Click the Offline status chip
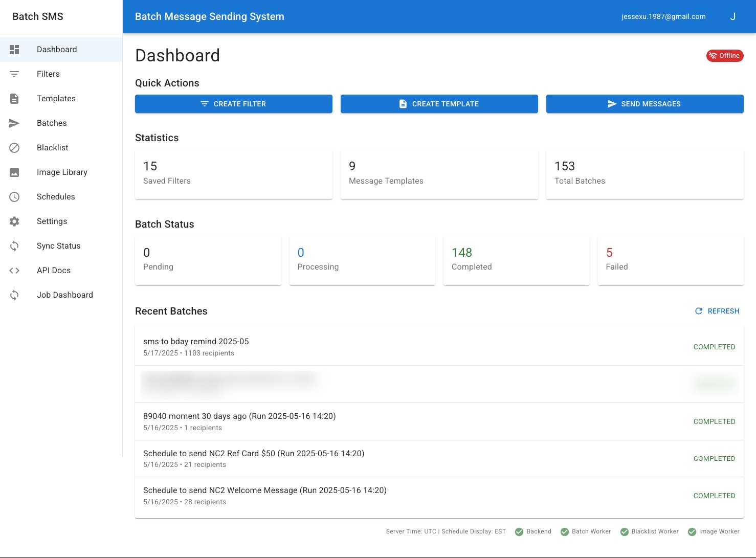Image resolution: width=756 pixels, height=558 pixels. 725,56
